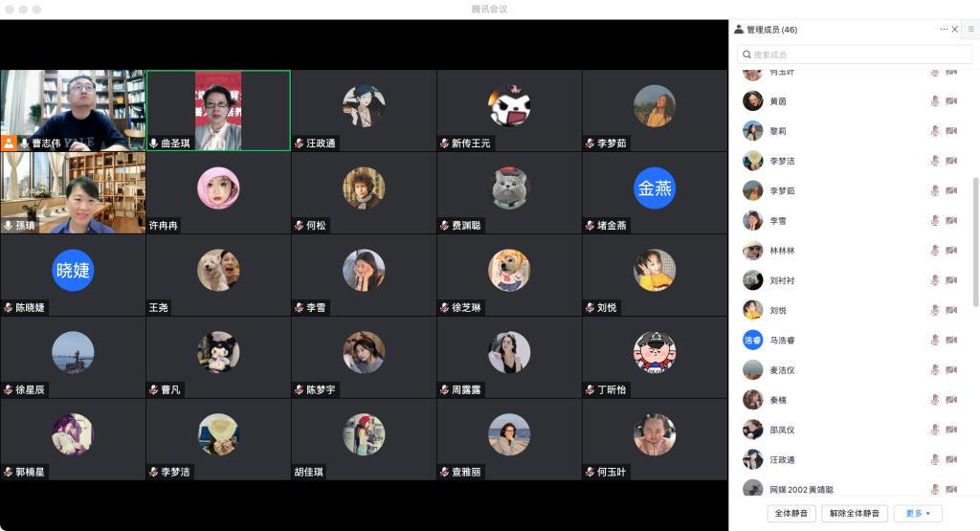The height and width of the screenshot is (531, 980).
Task: Select 麦洁仪 in the member list
Action: point(782,370)
